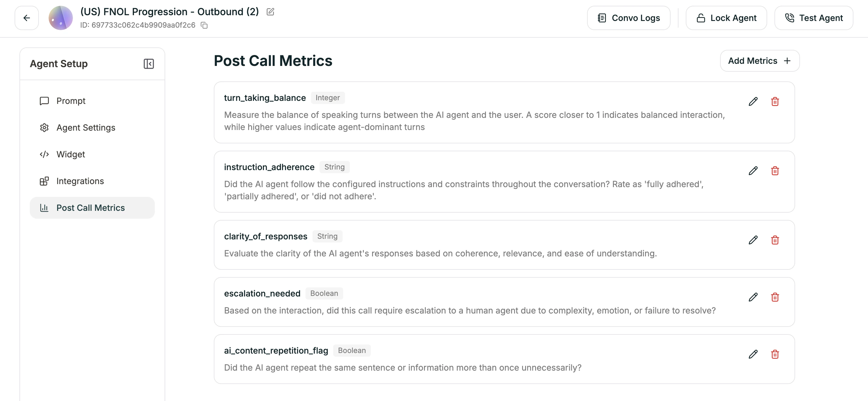This screenshot has width=868, height=401.
Task: Open edit for ai_content_repetition_flag metric
Action: click(x=753, y=354)
